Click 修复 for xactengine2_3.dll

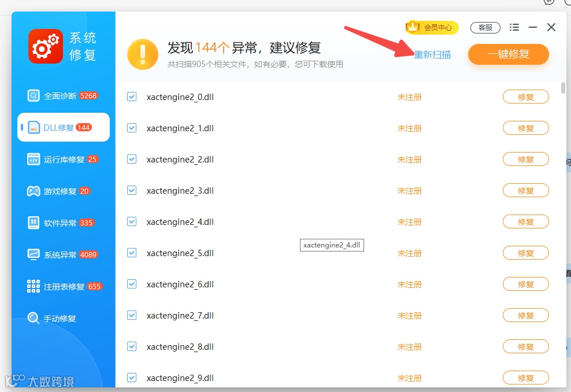(525, 191)
